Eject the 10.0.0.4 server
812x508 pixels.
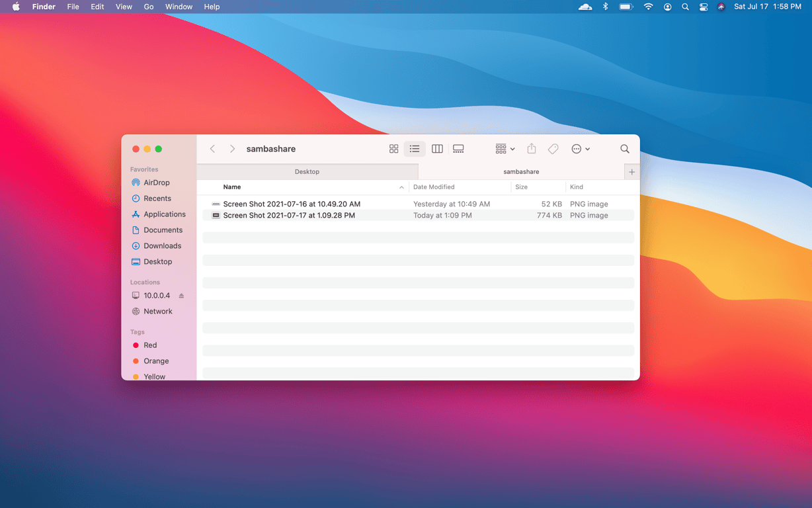(x=182, y=296)
